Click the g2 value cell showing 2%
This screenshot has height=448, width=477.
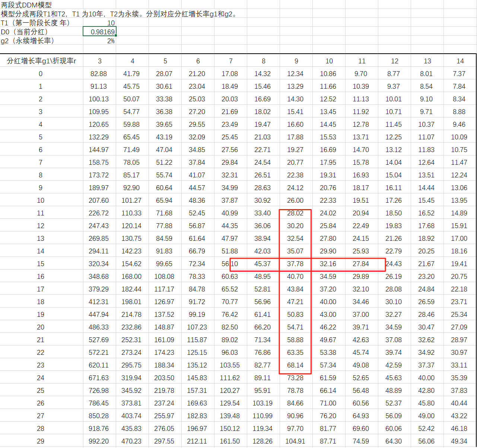(100, 41)
